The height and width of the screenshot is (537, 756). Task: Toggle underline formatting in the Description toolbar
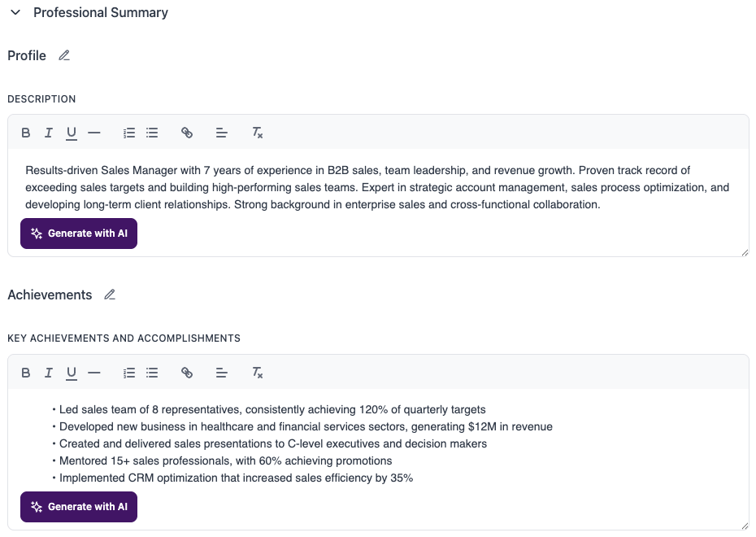pyautogui.click(x=71, y=133)
